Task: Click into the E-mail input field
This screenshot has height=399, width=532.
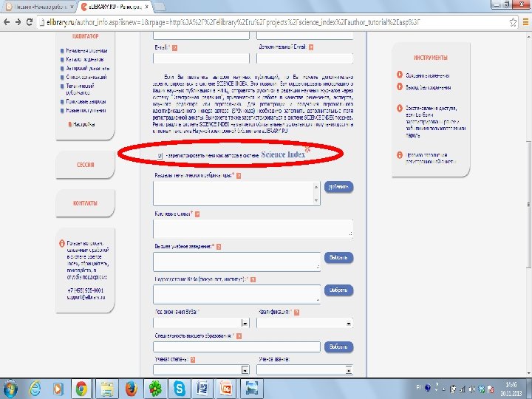Action: click(201, 58)
